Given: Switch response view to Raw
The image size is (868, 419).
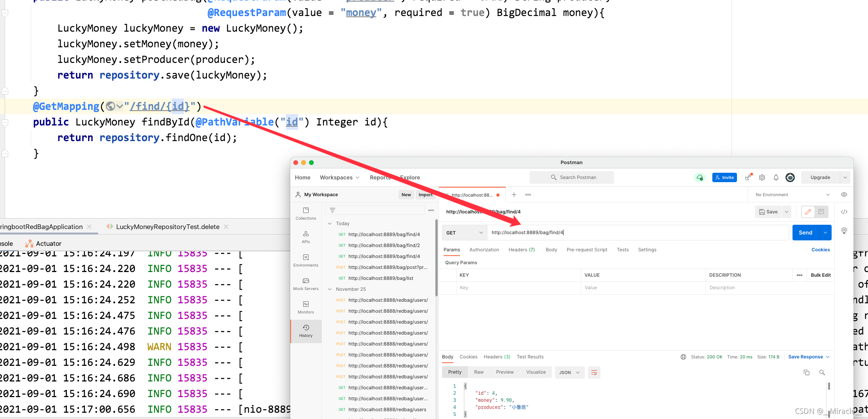Looking at the screenshot, I should coord(479,372).
